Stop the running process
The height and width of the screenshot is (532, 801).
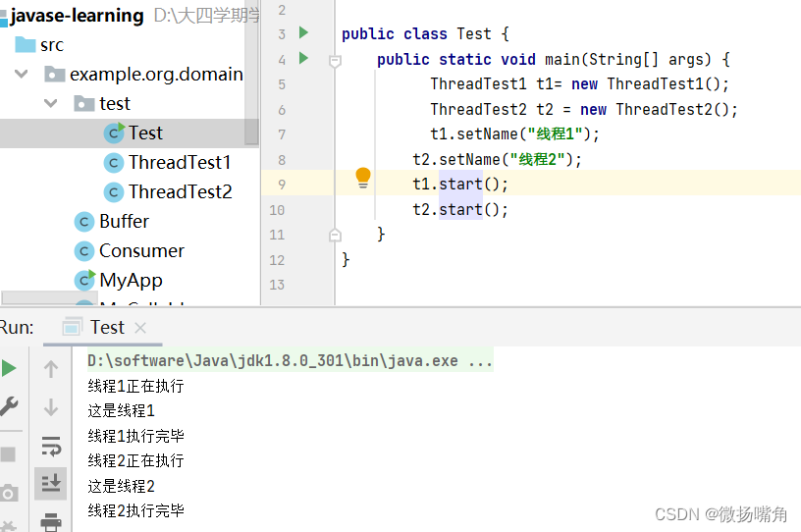(8, 454)
